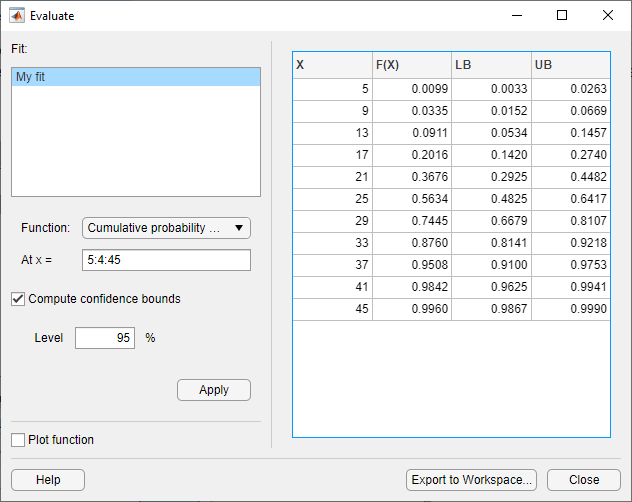Click the Close button at bottom
The image size is (632, 502).
pyautogui.click(x=584, y=480)
